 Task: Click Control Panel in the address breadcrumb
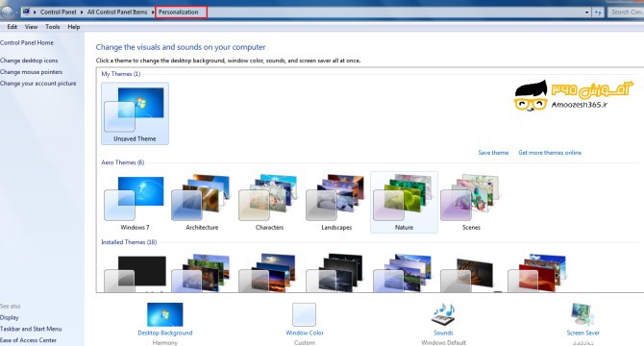[58, 12]
